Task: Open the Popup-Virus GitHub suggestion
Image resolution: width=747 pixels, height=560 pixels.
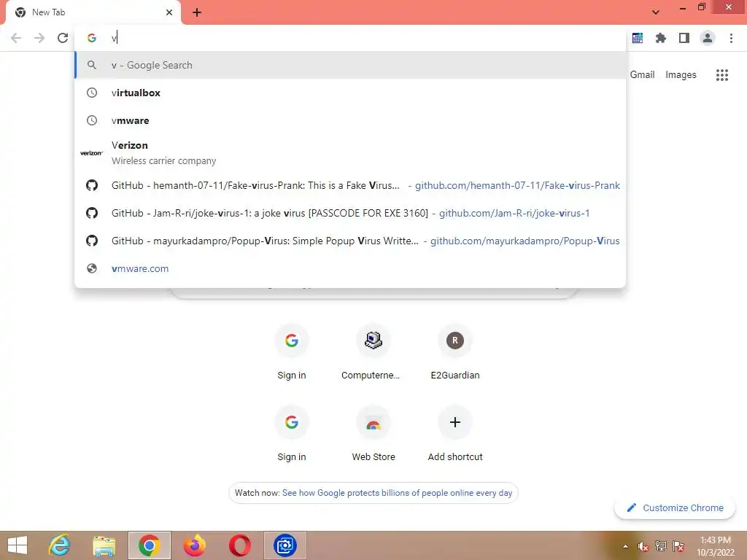Action: pos(351,241)
